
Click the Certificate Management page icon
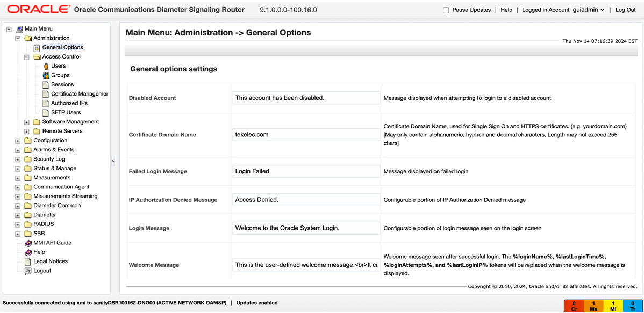pyautogui.click(x=46, y=94)
